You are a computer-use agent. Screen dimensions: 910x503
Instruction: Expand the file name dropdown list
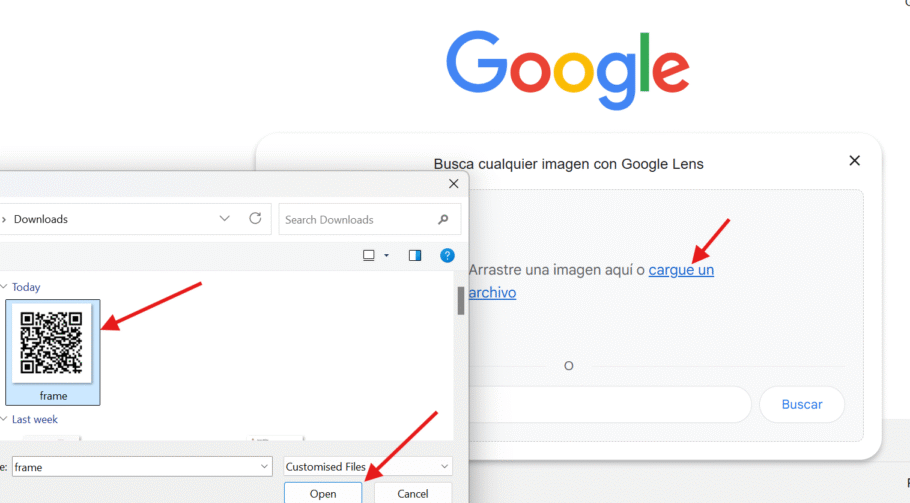pos(264,467)
